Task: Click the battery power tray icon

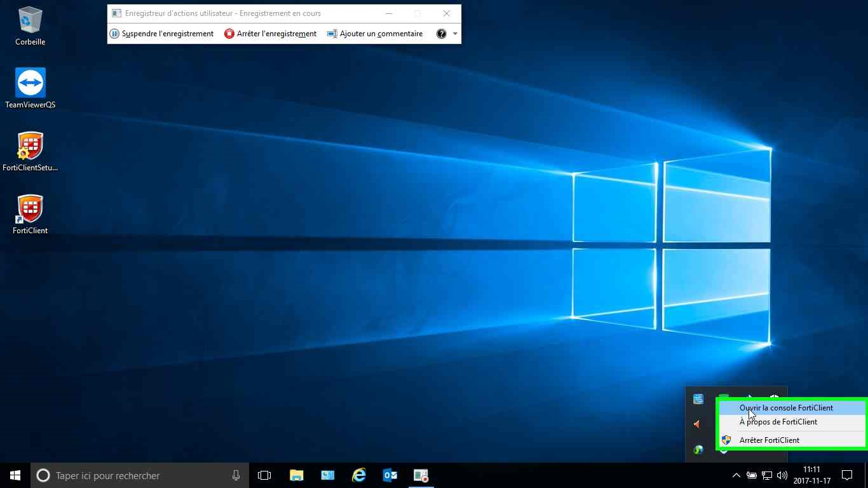Action: [x=752, y=475]
